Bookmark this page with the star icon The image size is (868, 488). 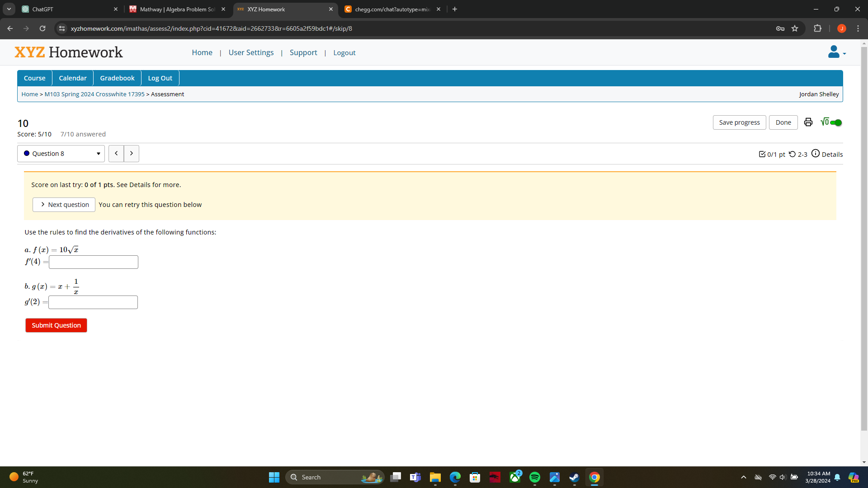(795, 28)
